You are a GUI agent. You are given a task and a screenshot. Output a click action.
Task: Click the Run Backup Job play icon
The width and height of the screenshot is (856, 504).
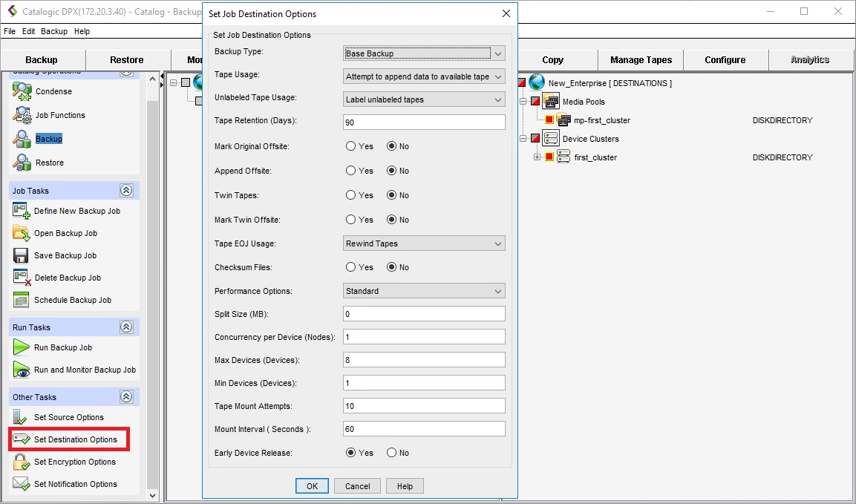22,347
